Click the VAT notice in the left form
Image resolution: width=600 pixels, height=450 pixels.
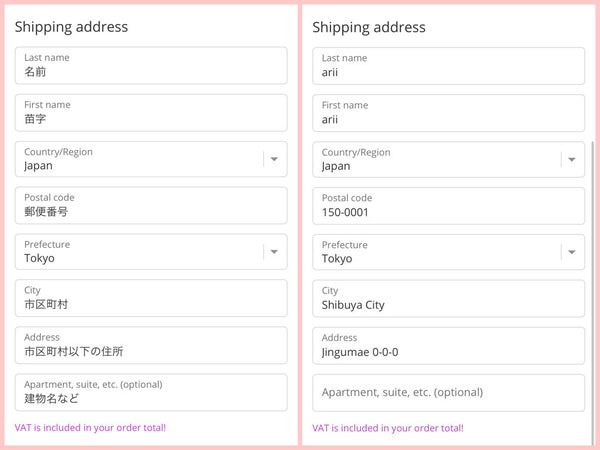click(x=90, y=427)
